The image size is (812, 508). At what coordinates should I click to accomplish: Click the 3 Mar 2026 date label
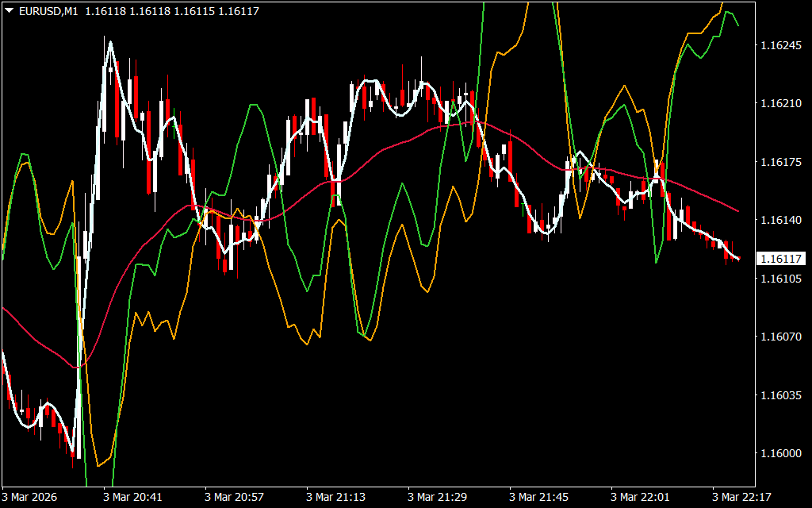click(31, 497)
